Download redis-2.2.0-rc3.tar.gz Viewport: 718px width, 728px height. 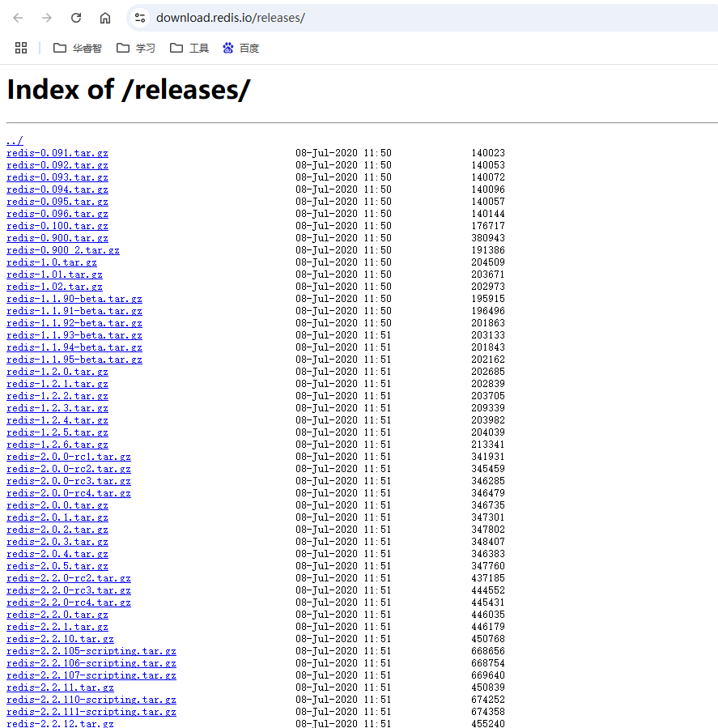tap(69, 590)
